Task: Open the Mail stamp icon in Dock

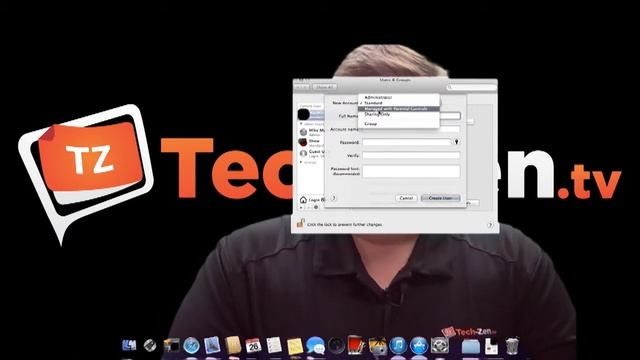Action: click(212, 345)
